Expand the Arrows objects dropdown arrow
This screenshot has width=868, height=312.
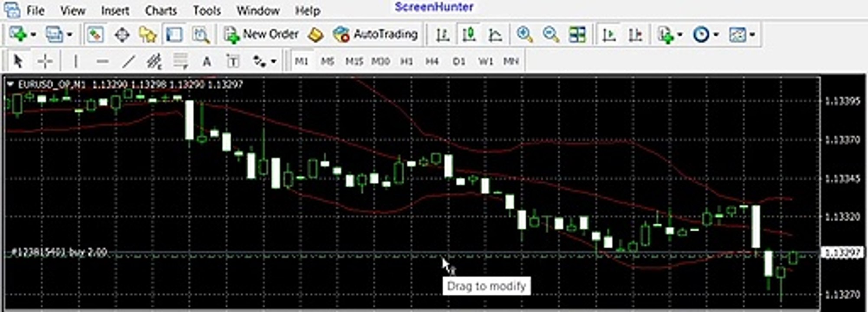point(273,62)
